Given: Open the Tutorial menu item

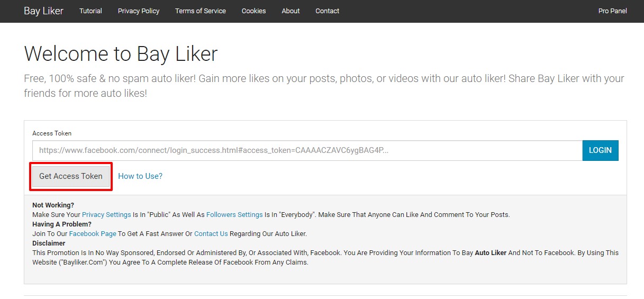Looking at the screenshot, I should point(90,11).
